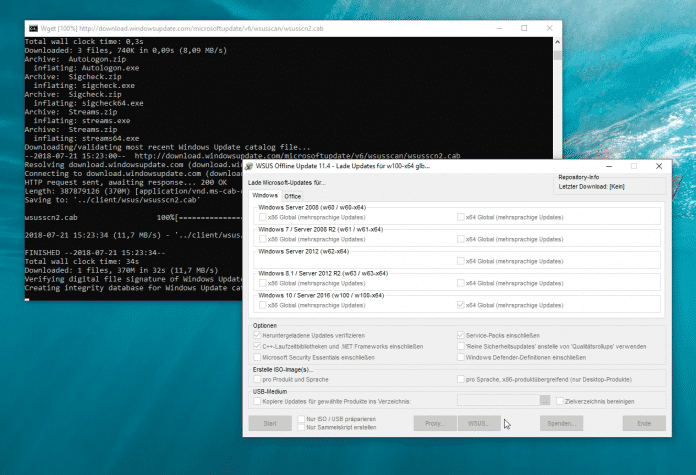
Task: Enable 'Microsoft Security Essentials einschließen'
Action: pos(258,357)
